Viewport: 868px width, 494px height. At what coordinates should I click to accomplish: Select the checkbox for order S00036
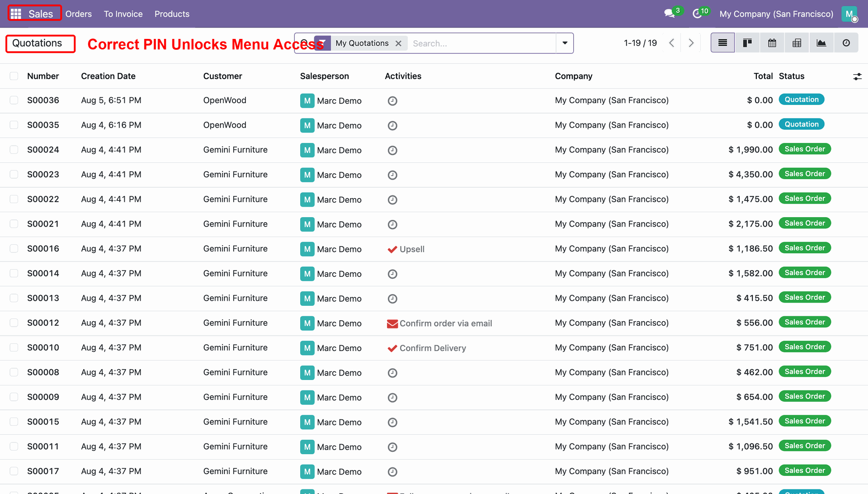[x=14, y=100]
